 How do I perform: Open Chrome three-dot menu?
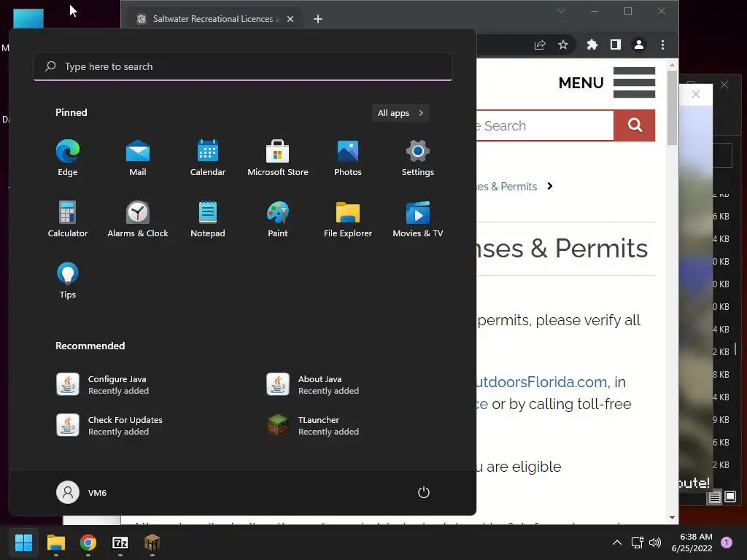[662, 44]
